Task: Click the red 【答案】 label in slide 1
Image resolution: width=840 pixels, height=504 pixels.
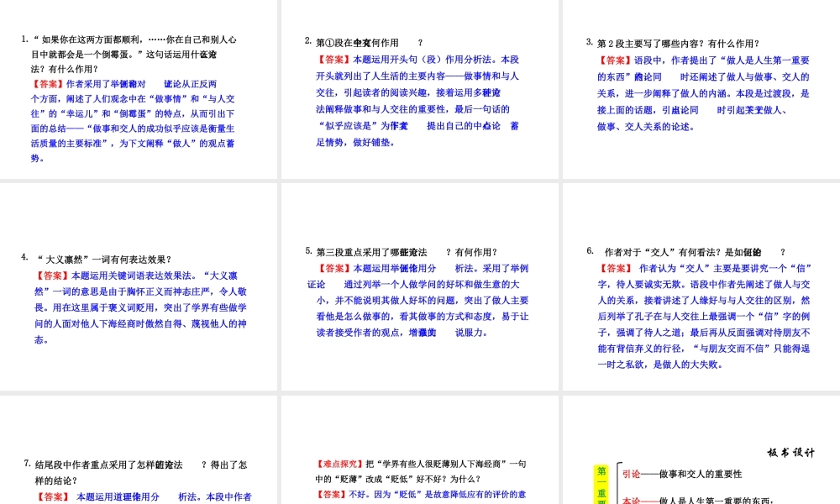Action: click(48, 84)
